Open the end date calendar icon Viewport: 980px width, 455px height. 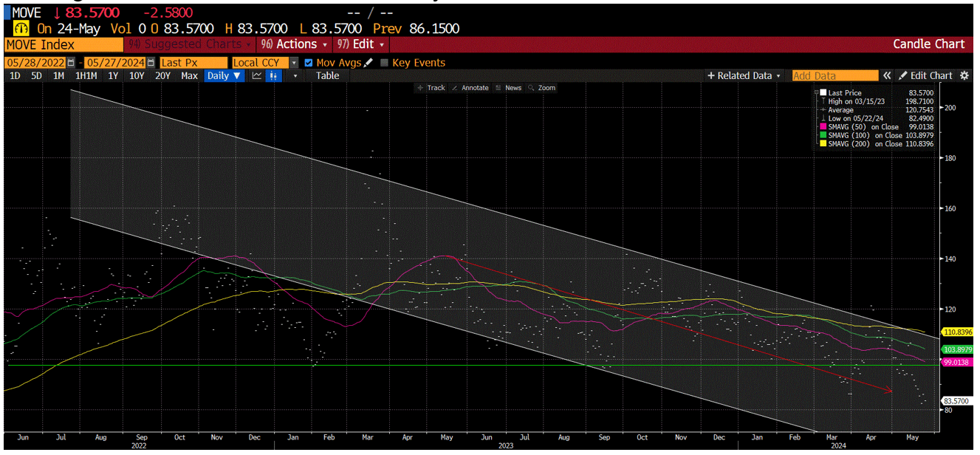(151, 62)
